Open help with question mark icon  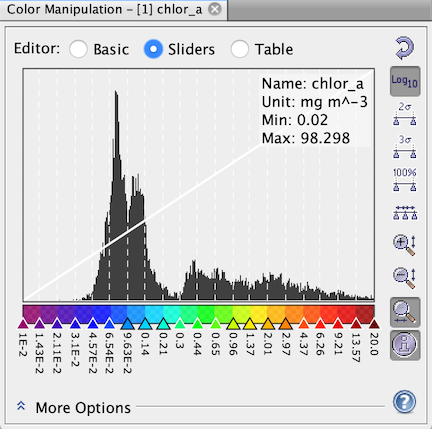[404, 402]
